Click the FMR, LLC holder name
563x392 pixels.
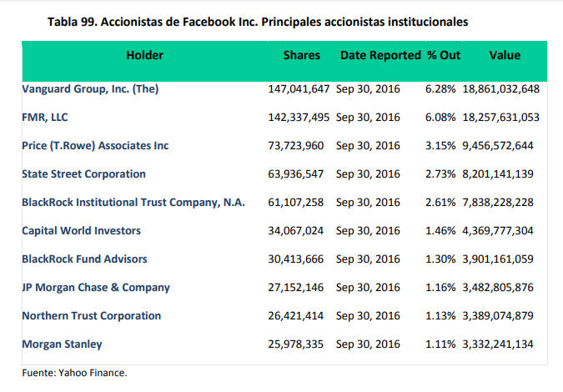(x=45, y=118)
